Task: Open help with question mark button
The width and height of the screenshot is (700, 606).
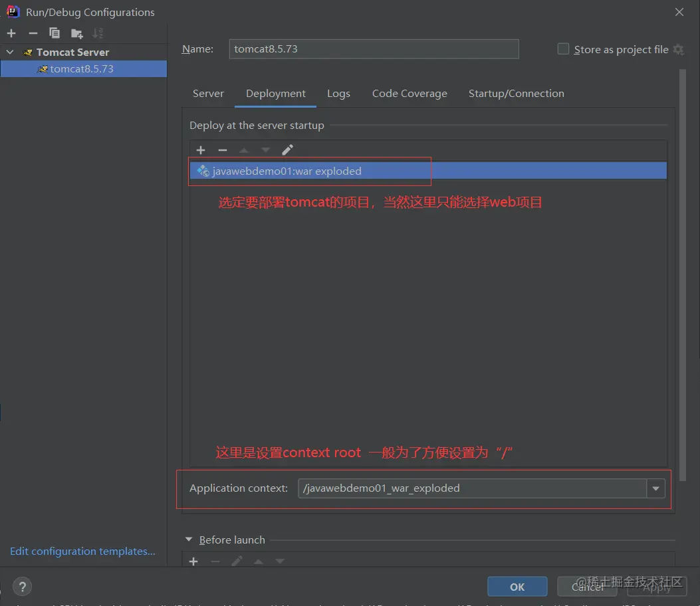Action: point(23,586)
